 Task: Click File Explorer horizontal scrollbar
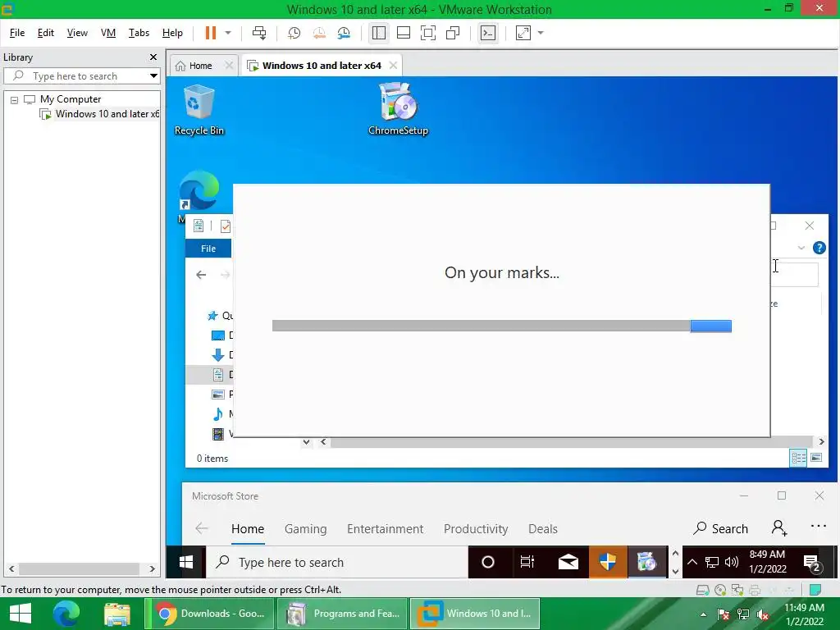(x=572, y=442)
